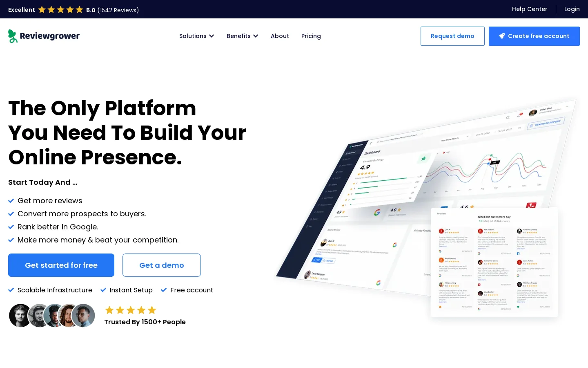This screenshot has width=588, height=368.
Task: Open the Help Center link
Action: (x=530, y=9)
